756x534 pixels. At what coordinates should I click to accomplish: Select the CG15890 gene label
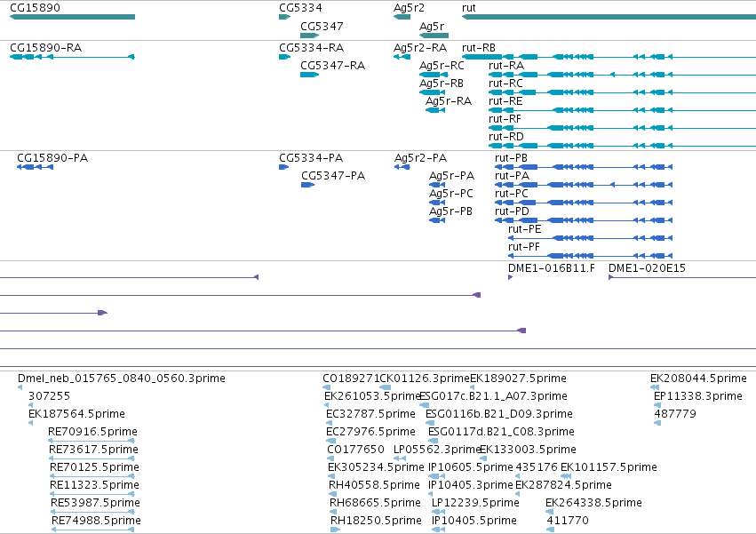tap(36, 8)
